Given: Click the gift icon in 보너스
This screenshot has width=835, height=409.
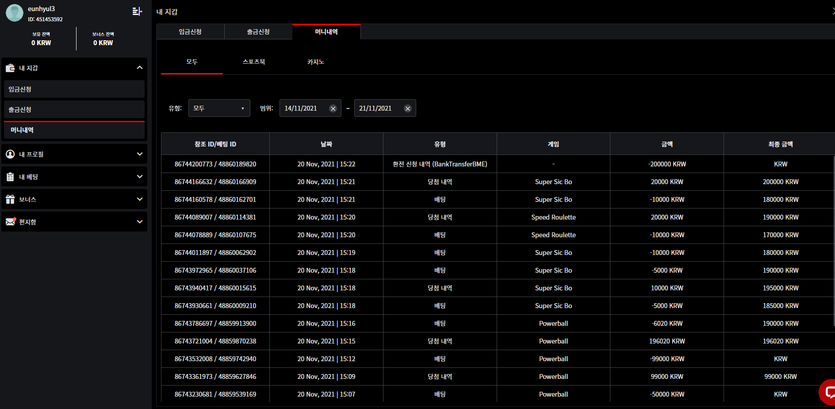Looking at the screenshot, I should (x=10, y=199).
